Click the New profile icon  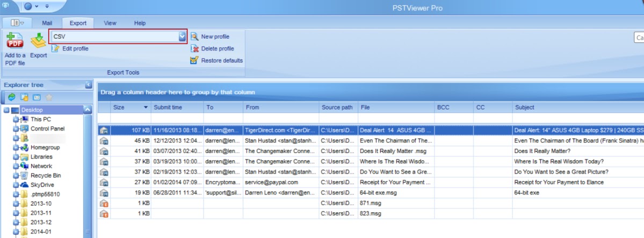click(194, 37)
